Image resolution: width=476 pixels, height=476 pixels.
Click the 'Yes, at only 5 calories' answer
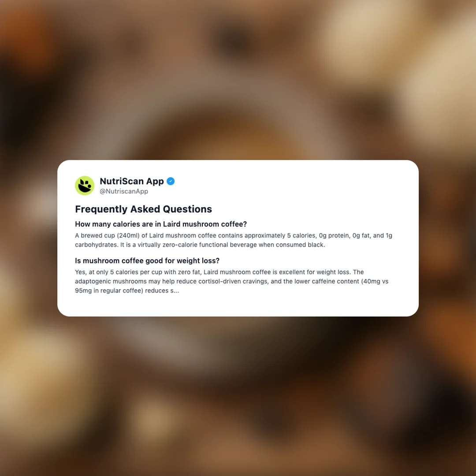[219, 272]
